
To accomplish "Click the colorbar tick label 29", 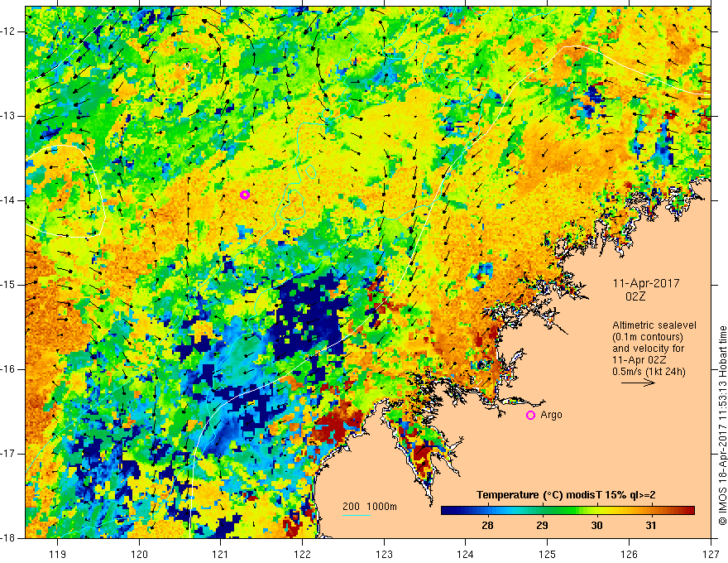I will 543,526.
